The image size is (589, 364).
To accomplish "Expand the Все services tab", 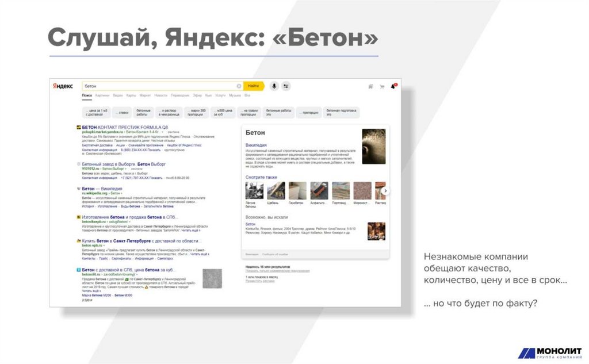I will pyautogui.click(x=247, y=95).
